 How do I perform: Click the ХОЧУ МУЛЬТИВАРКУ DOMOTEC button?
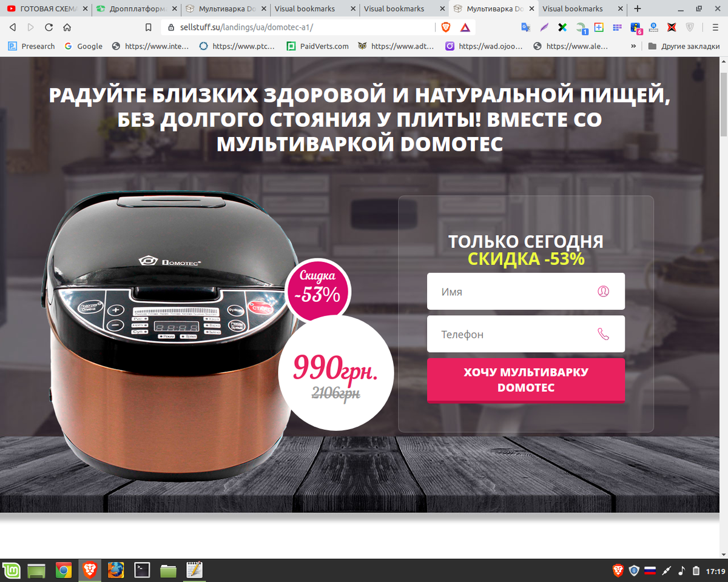526,380
